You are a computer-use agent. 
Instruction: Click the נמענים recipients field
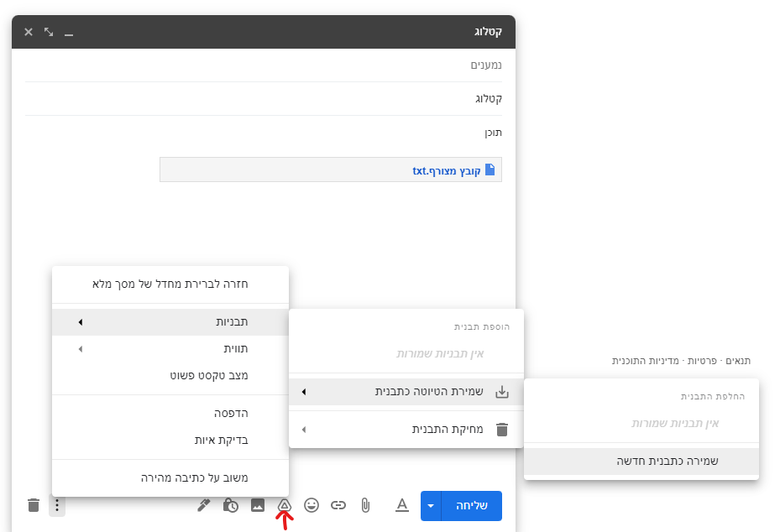[264, 65]
